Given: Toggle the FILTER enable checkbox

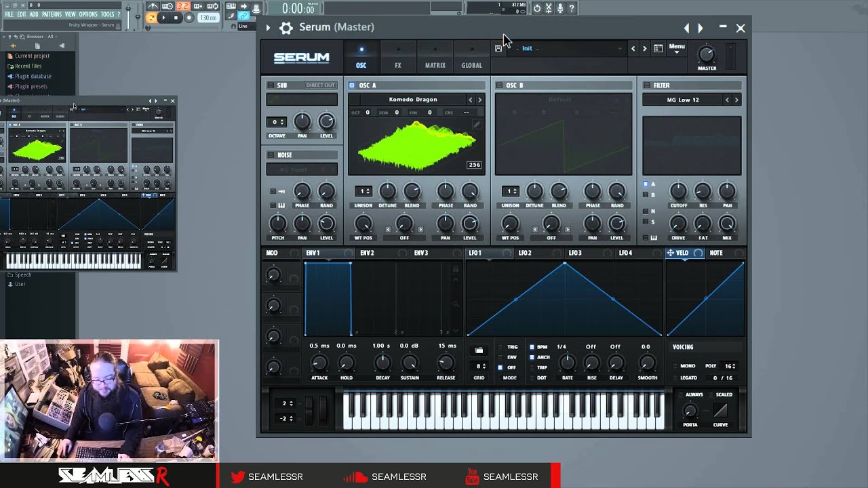Looking at the screenshot, I should pos(646,85).
